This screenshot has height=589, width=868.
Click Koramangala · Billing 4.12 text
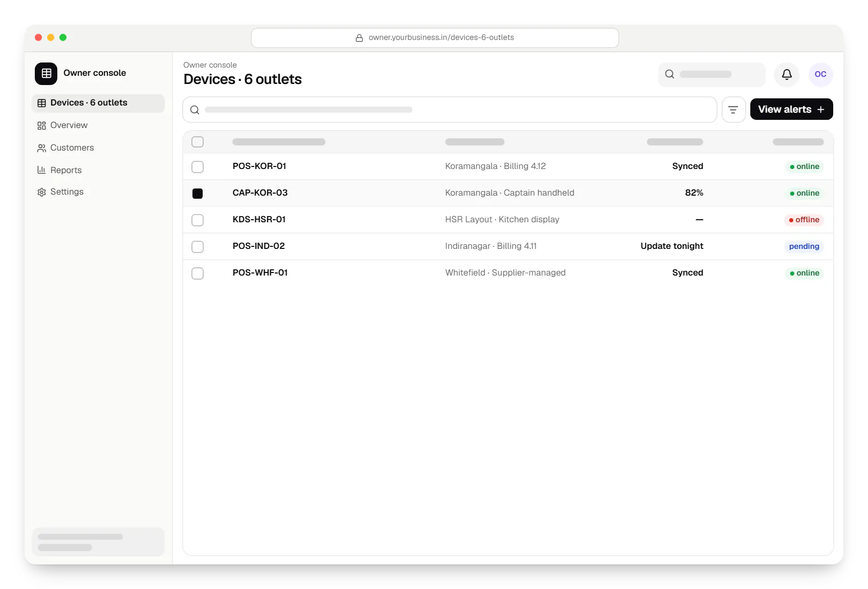[495, 166]
